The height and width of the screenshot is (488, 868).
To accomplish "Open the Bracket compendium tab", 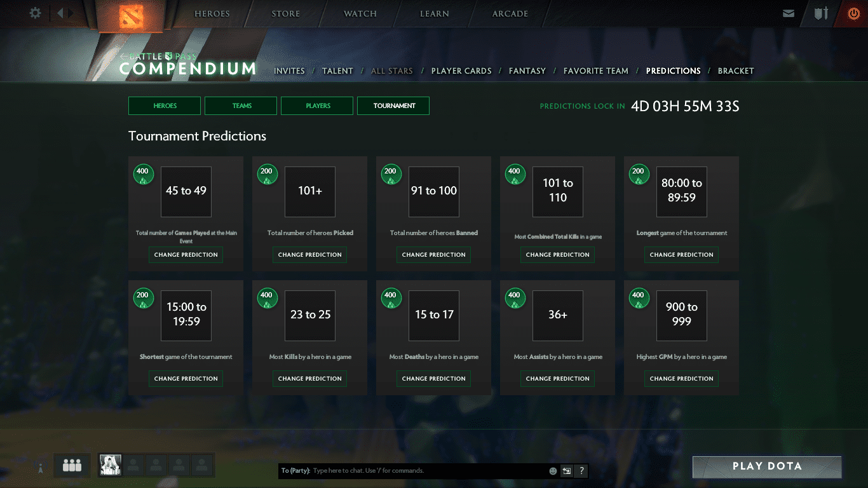I will pyautogui.click(x=735, y=71).
